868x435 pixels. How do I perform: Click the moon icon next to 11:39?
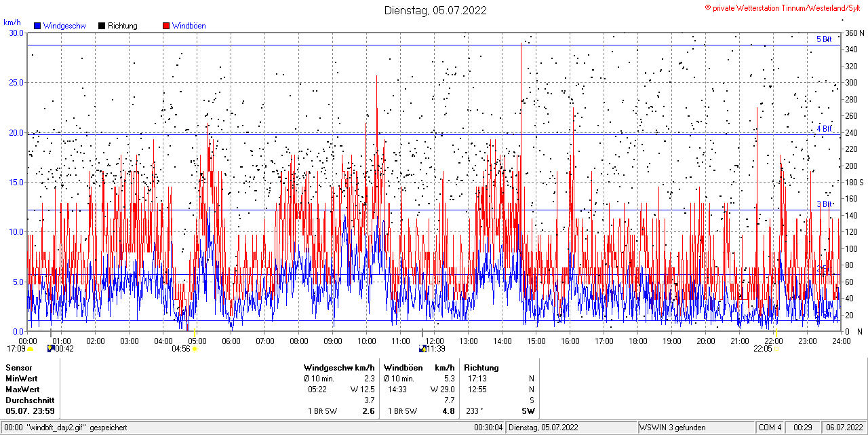pyautogui.click(x=422, y=349)
